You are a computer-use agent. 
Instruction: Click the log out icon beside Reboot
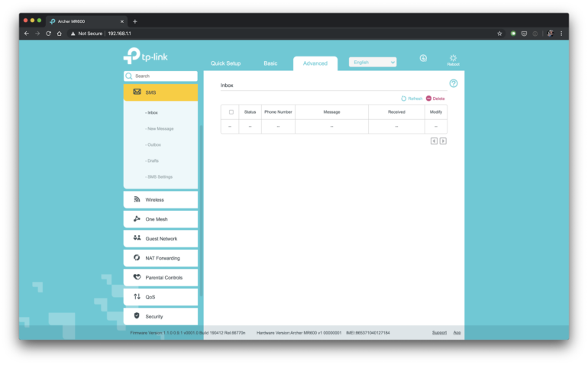423,58
